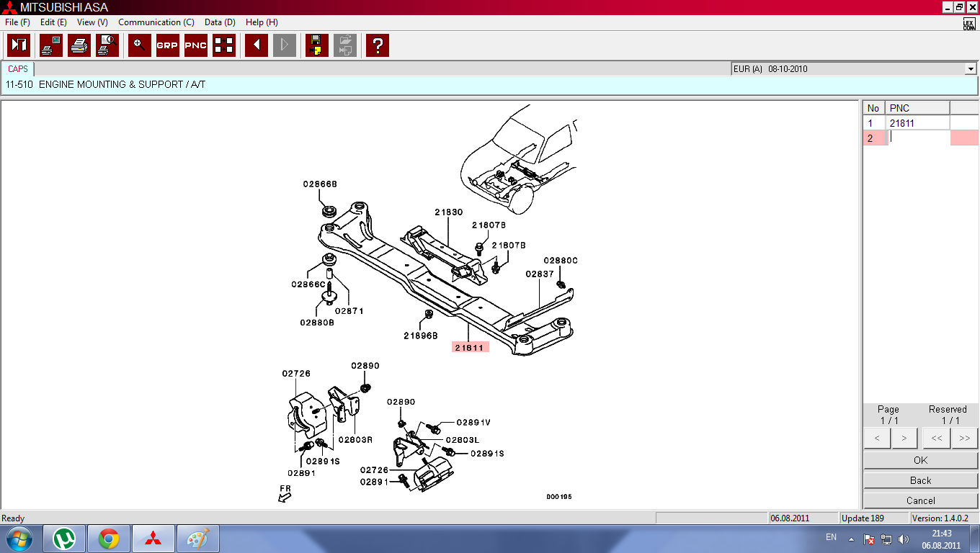
Task: Go back with the left arrow icon
Action: click(x=257, y=45)
